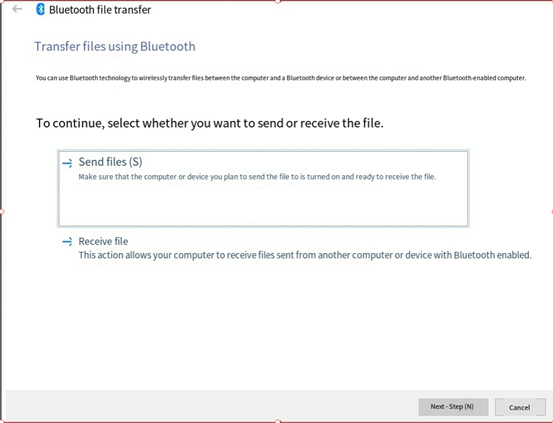Select the Send files (S) option
This screenshot has height=423, width=553.
(263, 188)
